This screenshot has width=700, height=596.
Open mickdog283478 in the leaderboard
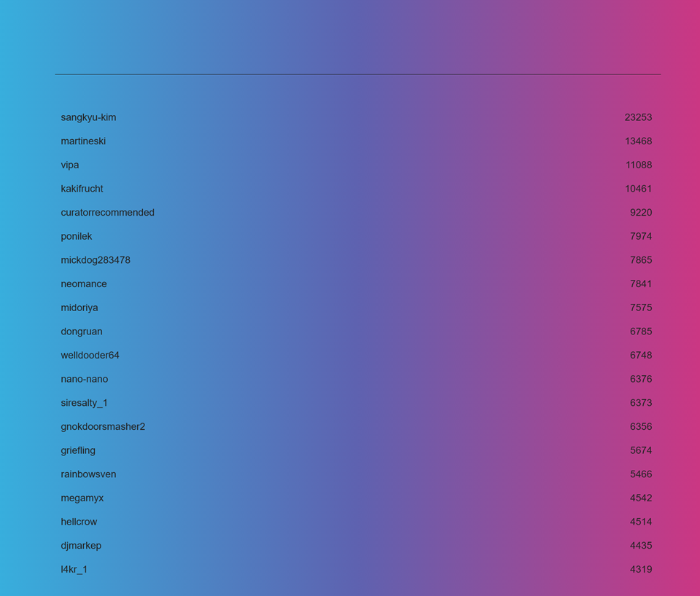point(96,260)
